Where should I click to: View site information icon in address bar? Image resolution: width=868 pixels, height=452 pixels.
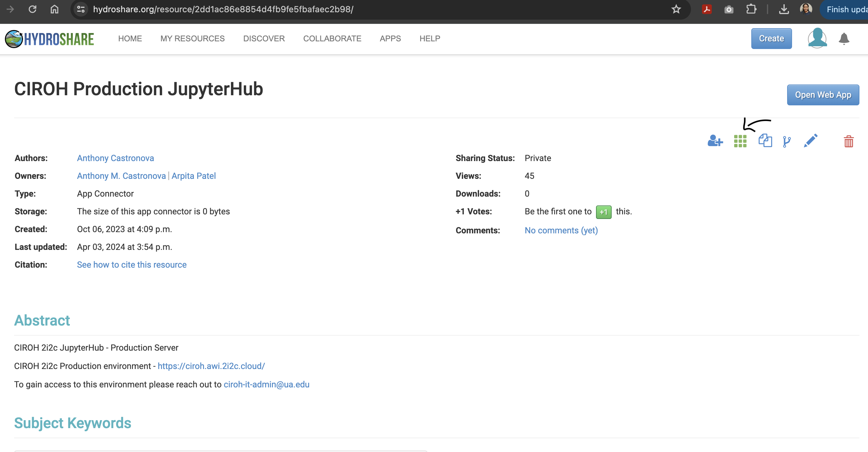(81, 9)
